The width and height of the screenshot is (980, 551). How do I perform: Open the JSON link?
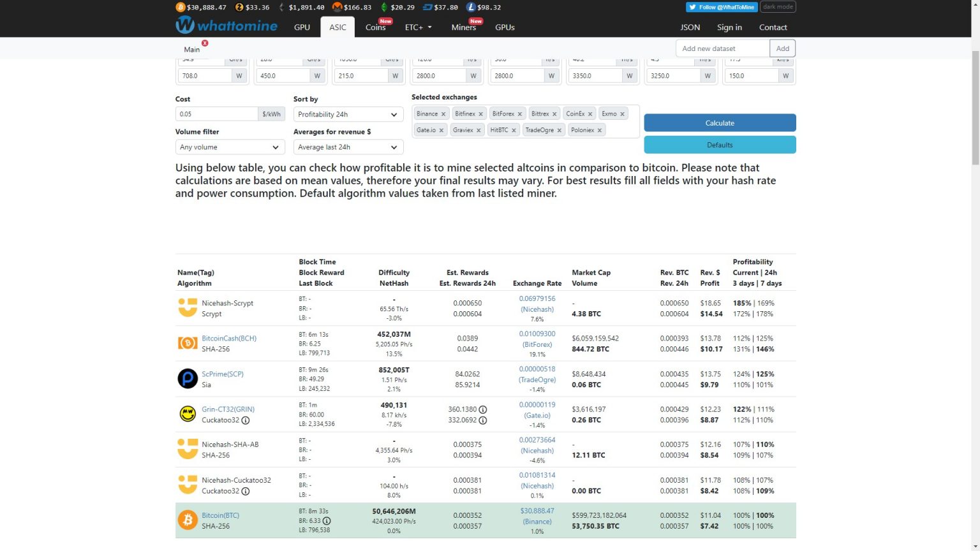690,27
